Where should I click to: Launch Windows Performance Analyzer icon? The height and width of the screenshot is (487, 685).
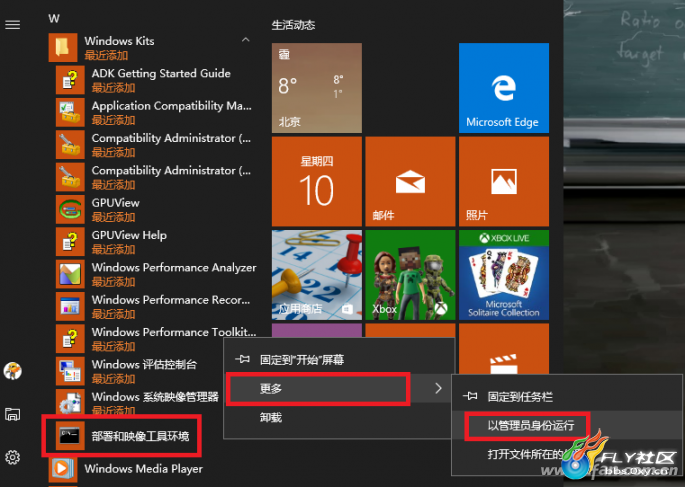[70, 274]
